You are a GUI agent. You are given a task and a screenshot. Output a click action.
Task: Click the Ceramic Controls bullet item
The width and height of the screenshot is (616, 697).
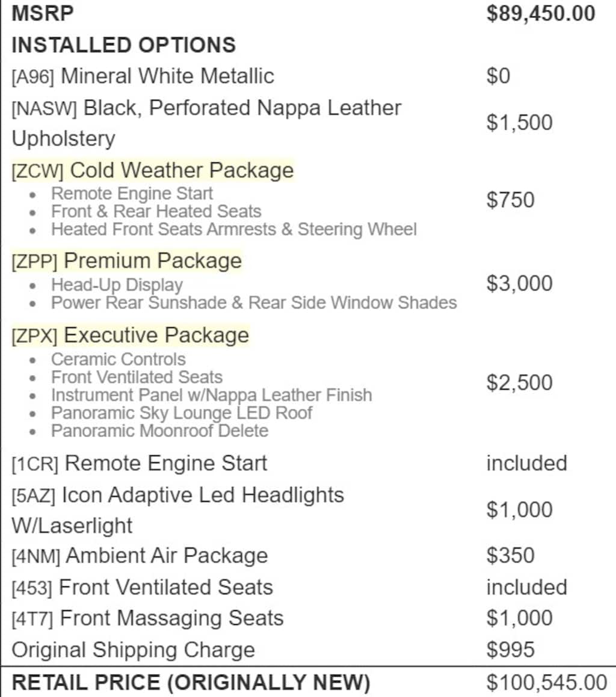click(x=119, y=359)
